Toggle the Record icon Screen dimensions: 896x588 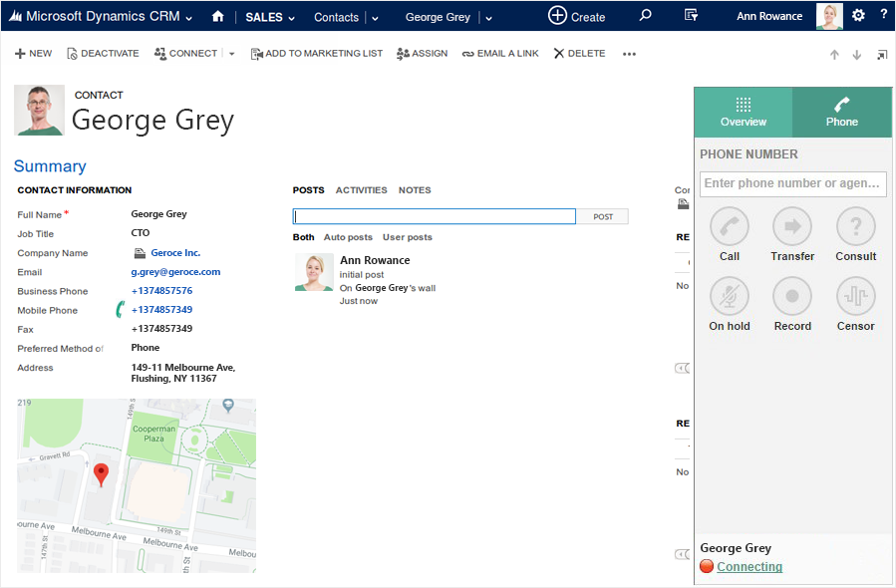(792, 296)
